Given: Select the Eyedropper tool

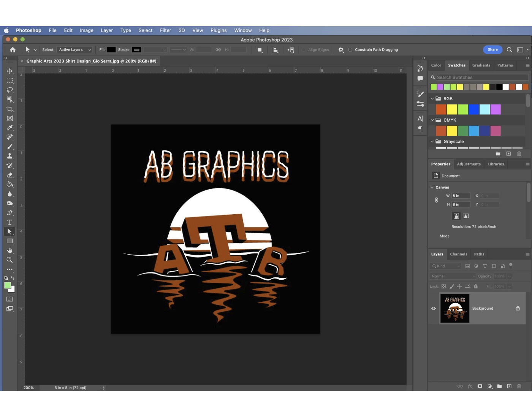Looking at the screenshot, I should [x=10, y=128].
